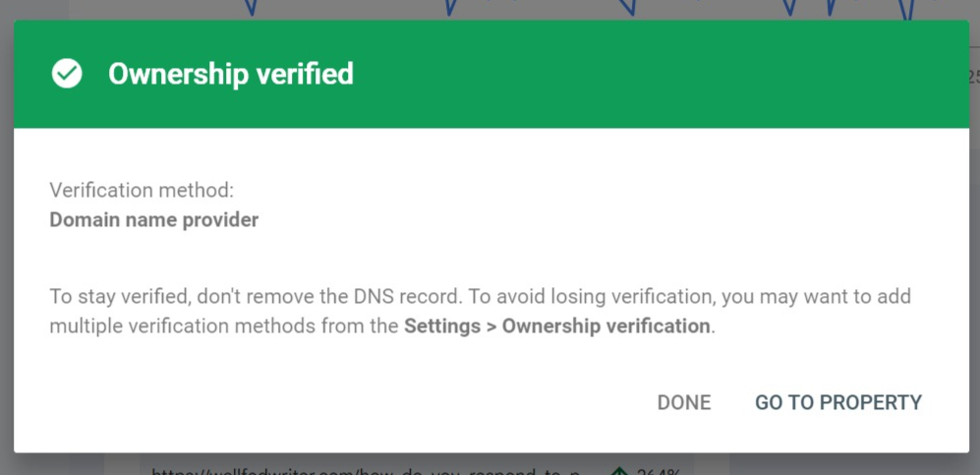
Task: Select the "Ownership verified" heading text
Action: (230, 74)
